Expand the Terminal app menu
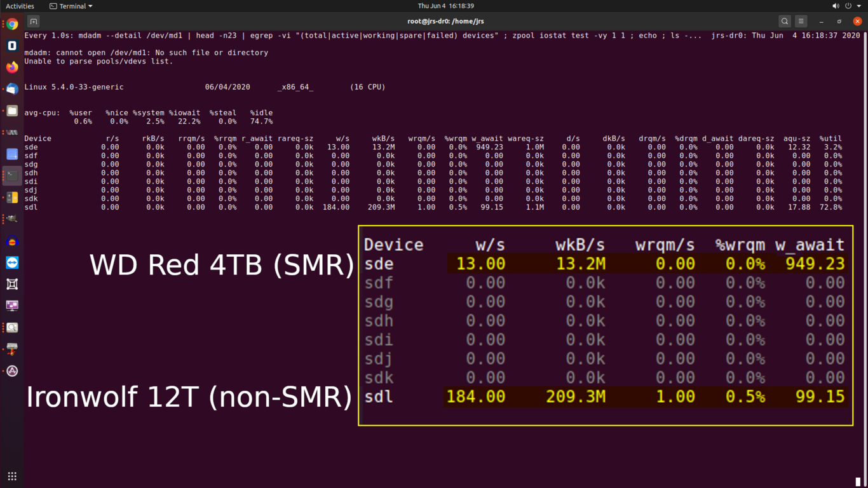This screenshot has width=868, height=488. pyautogui.click(x=71, y=6)
